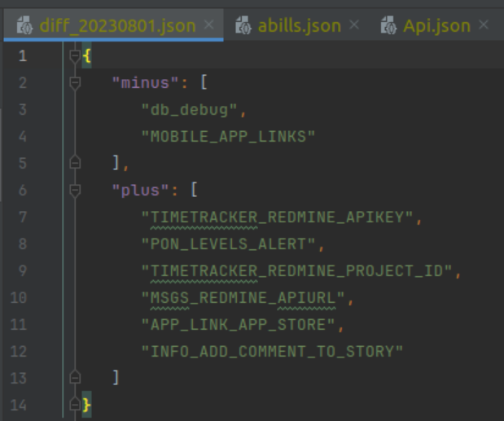Place cursor in "INFO_ADD_COMMENT_TO_STORY" text
Screen dimensions: 504x421
point(272,352)
